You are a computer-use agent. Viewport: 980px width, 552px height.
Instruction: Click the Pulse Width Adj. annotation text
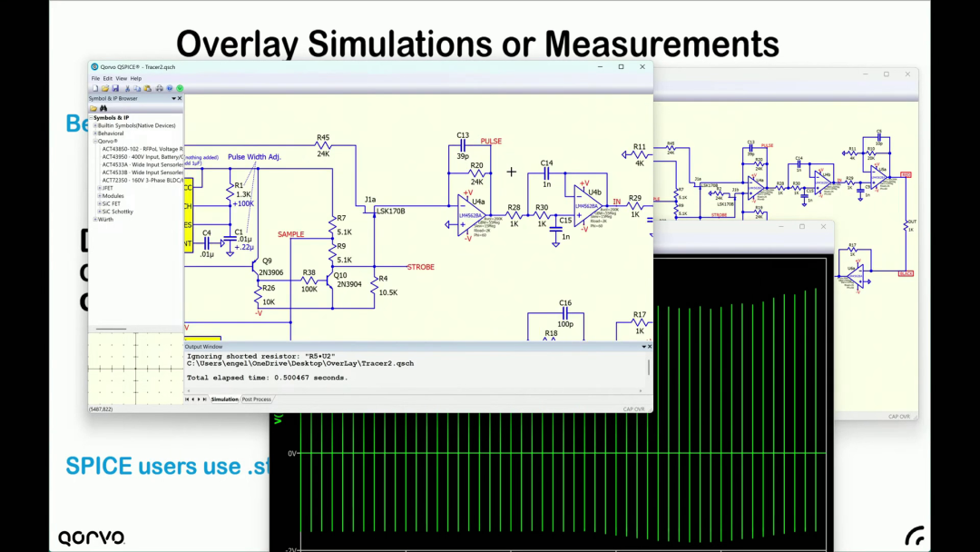point(254,157)
